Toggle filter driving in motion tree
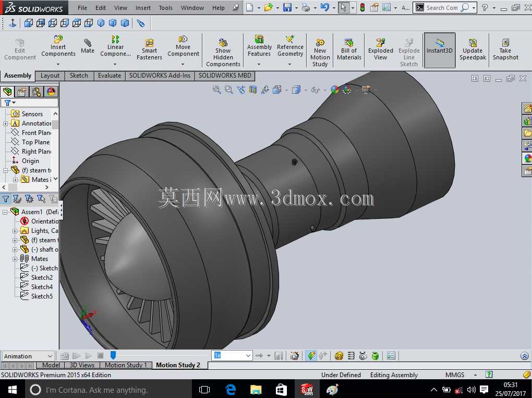Viewport: 532px width, 398px height. (x=29, y=198)
